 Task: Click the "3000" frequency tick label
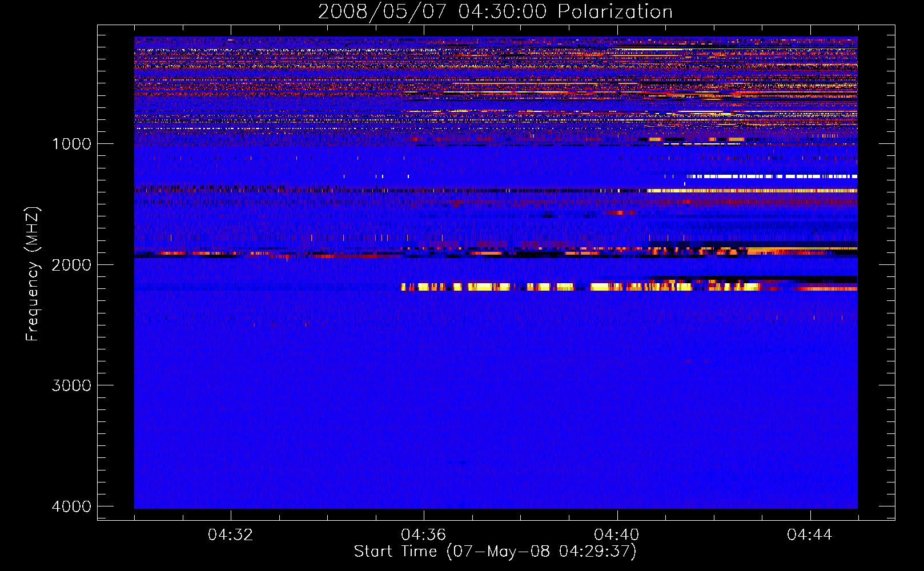(71, 385)
